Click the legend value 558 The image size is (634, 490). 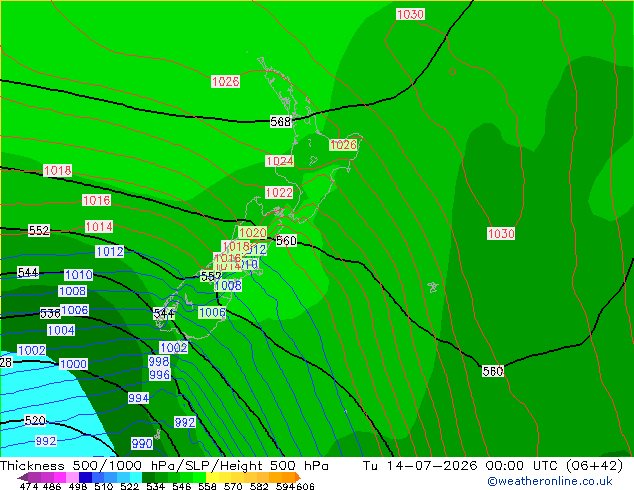pos(207,486)
